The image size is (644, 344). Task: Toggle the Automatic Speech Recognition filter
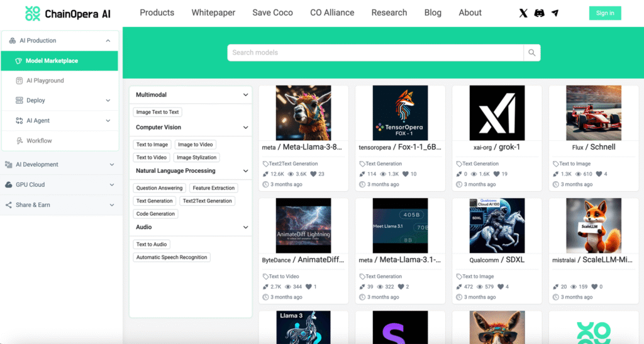click(172, 257)
